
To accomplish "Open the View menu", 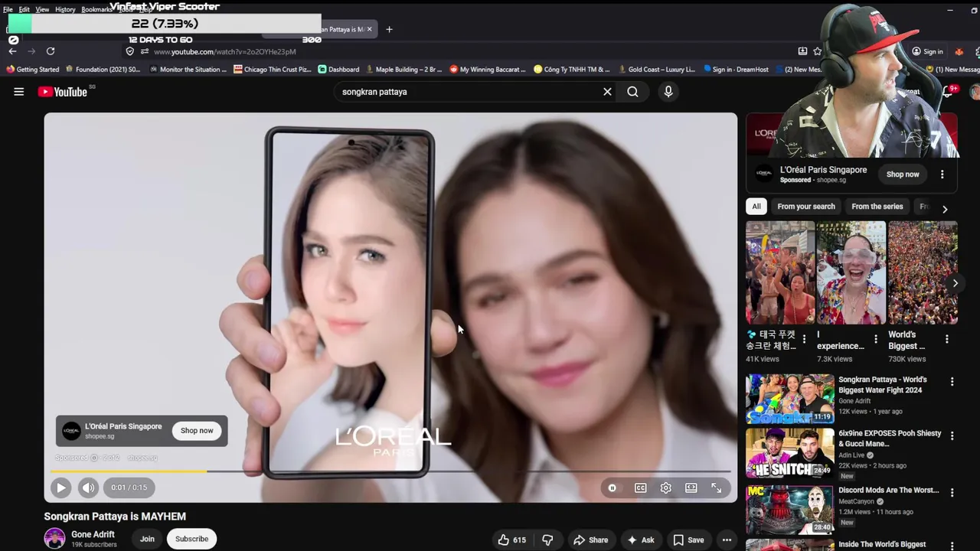I will tap(42, 9).
